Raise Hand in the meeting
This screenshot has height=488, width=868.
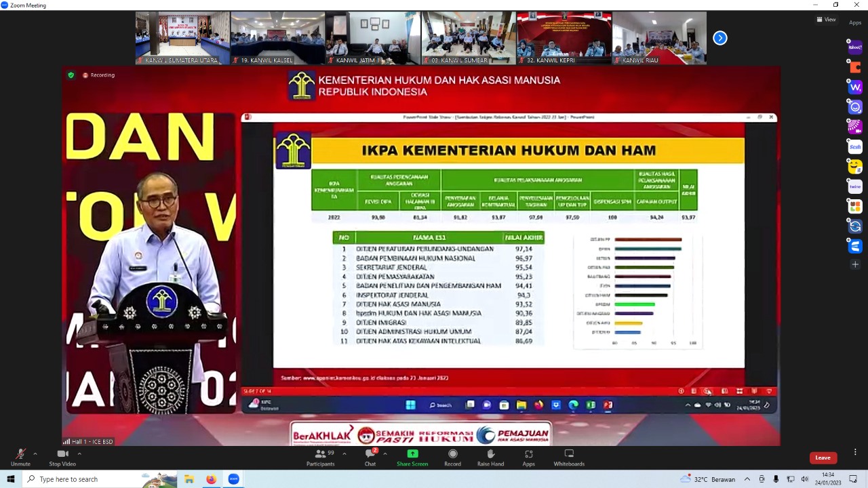(x=490, y=454)
